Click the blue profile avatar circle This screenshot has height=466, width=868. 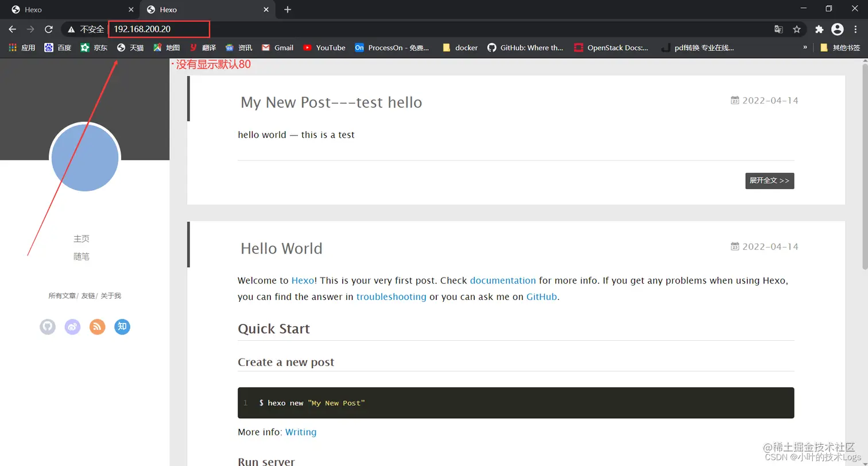coord(85,157)
